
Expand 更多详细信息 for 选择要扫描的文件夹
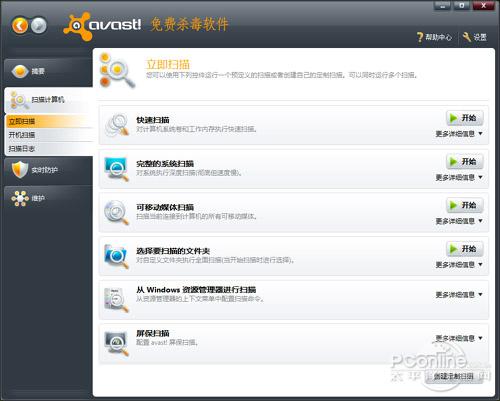(x=459, y=265)
